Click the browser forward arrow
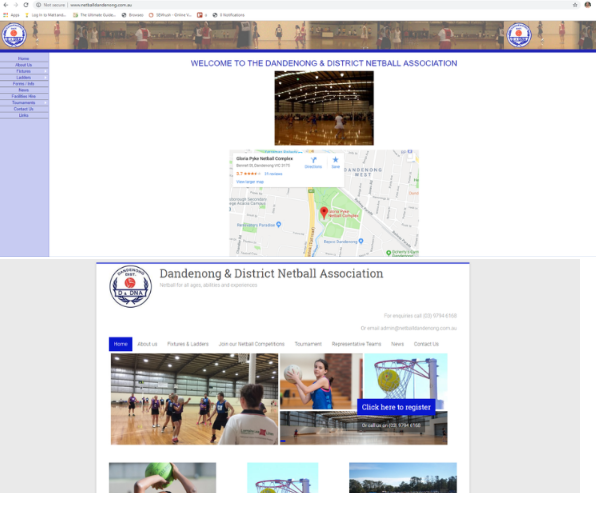 click(x=16, y=5)
